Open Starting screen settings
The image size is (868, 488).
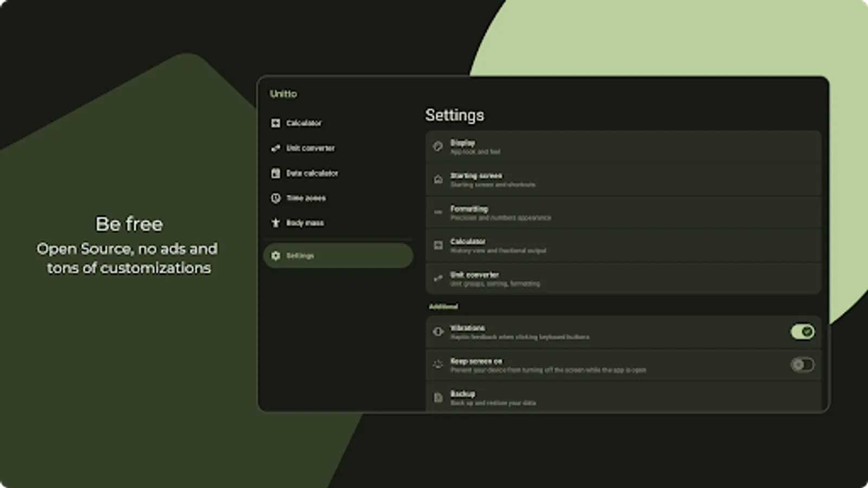[623, 180]
